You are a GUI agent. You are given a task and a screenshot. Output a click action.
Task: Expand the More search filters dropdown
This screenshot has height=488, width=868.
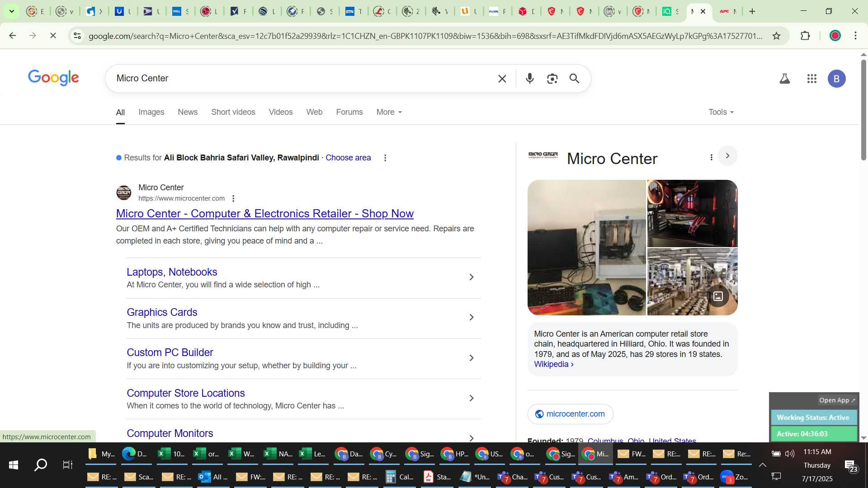[x=389, y=112]
